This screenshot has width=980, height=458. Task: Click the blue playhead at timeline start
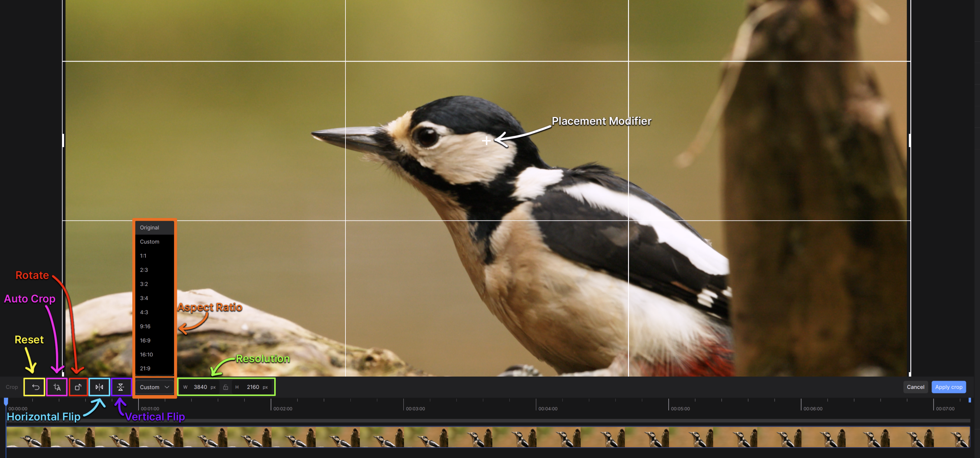(6, 401)
